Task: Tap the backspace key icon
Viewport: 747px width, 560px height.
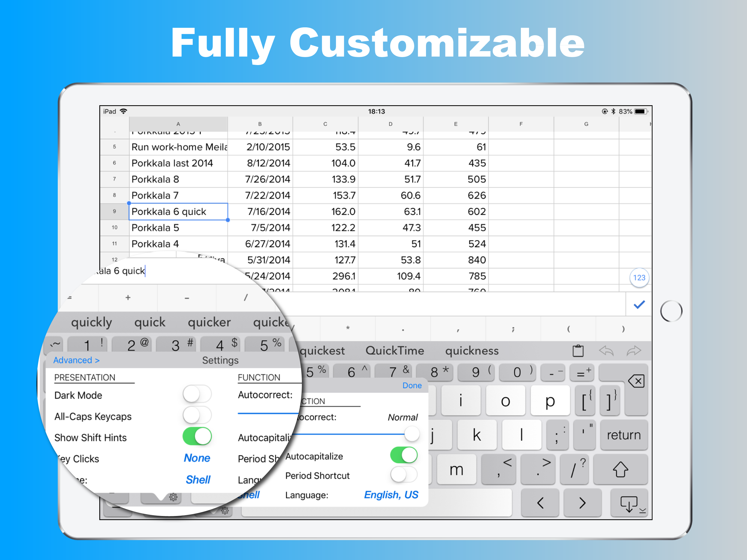Action: coord(636,381)
